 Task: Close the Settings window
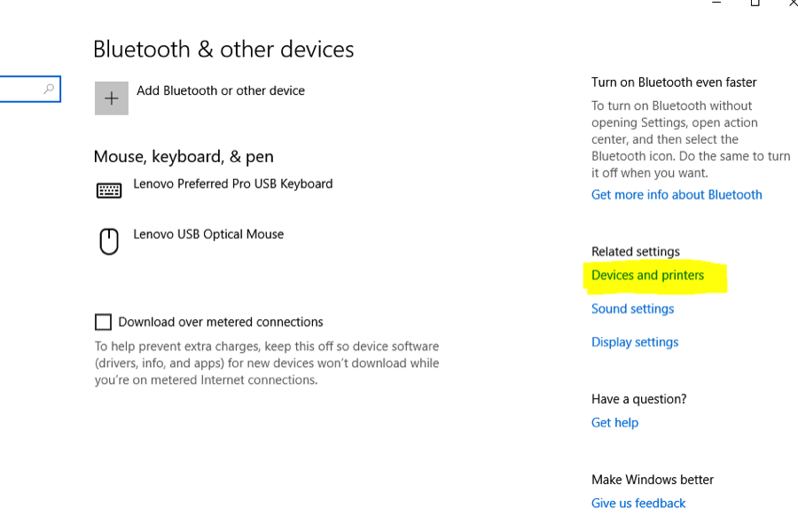793,3
